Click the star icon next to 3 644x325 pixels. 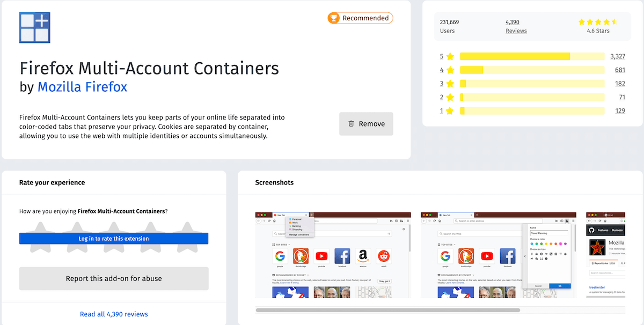click(x=450, y=84)
